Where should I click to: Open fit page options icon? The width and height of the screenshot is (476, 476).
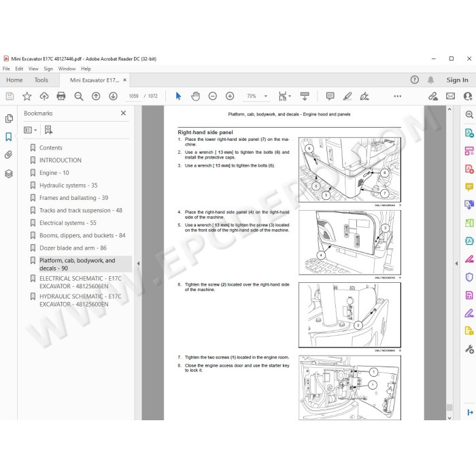(284, 97)
